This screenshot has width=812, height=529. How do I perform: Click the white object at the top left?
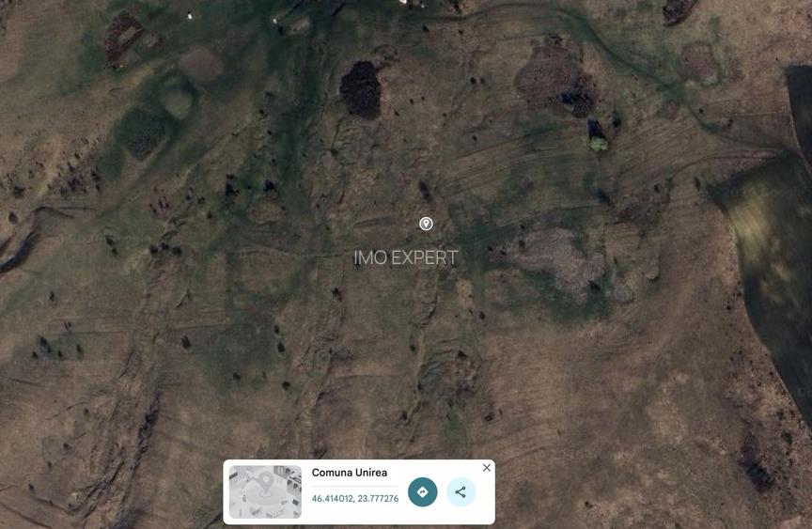(x=190, y=16)
